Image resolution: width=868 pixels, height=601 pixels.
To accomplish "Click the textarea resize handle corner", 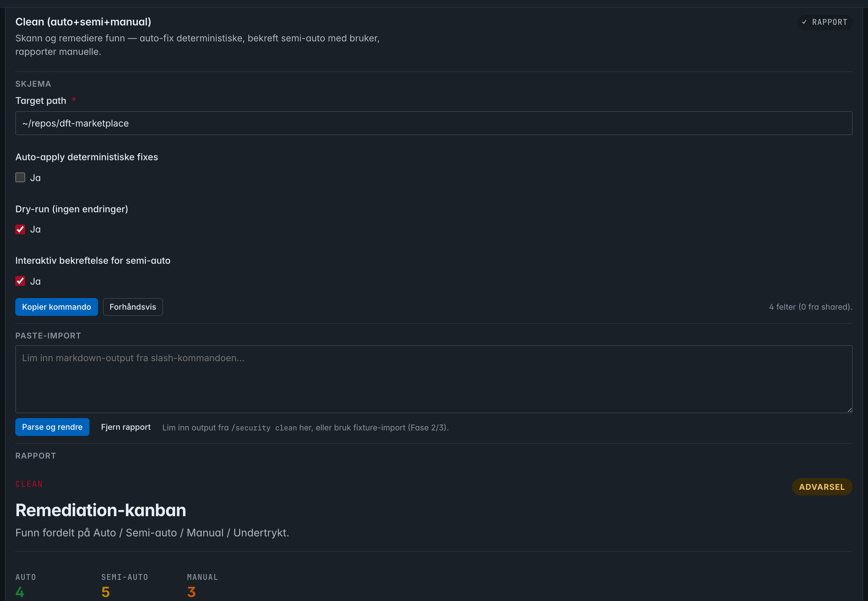I will [849, 410].
